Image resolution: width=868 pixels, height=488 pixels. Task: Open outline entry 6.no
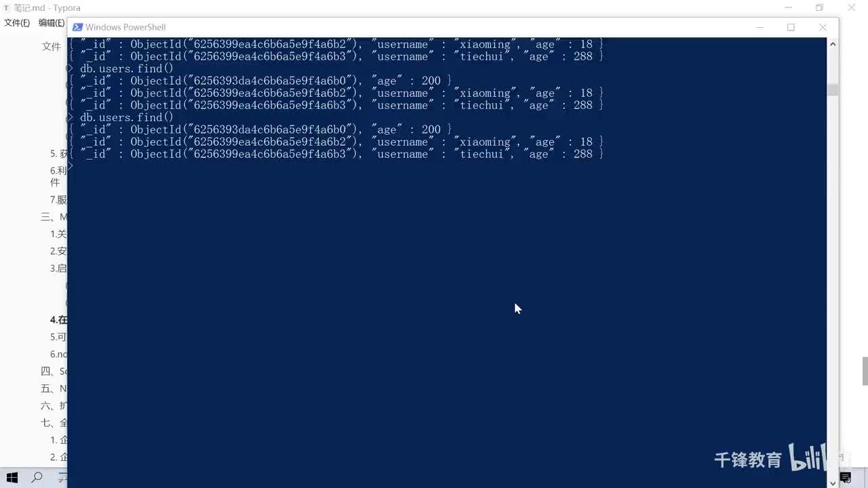pos(58,354)
